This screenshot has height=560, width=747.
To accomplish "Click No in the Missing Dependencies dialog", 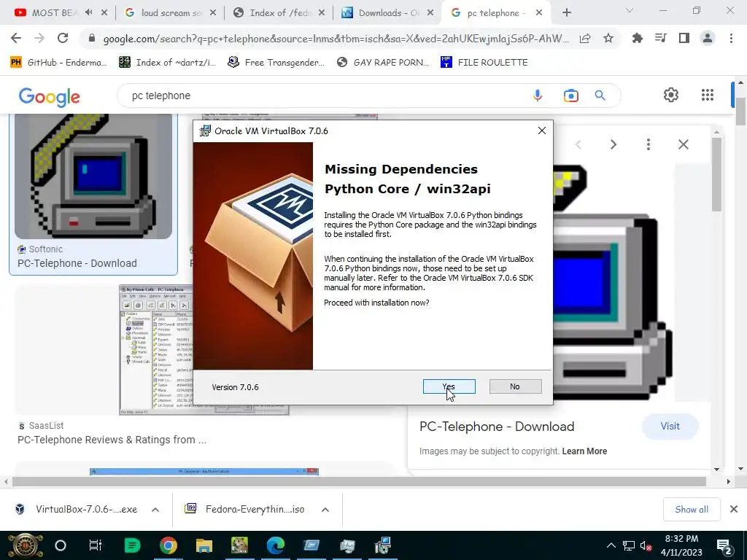I will click(515, 386).
